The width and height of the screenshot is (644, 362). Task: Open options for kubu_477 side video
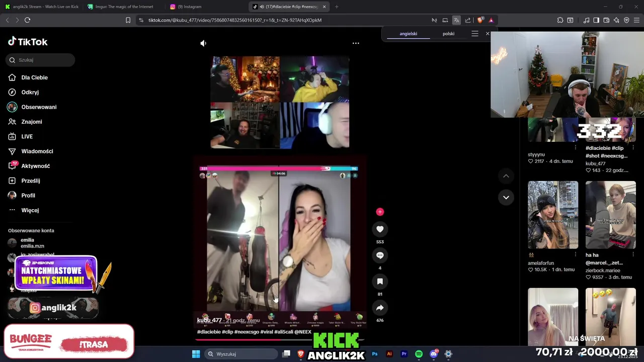pyautogui.click(x=633, y=148)
